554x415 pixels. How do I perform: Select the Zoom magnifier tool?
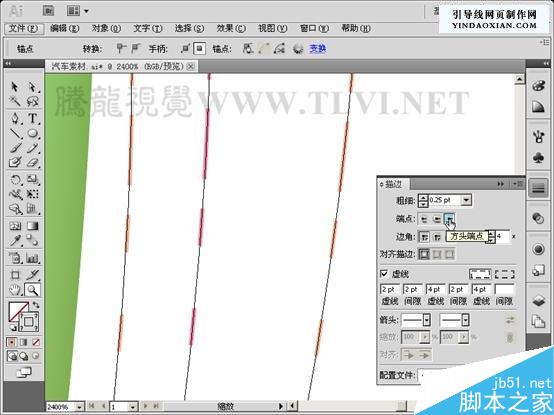[x=33, y=290]
